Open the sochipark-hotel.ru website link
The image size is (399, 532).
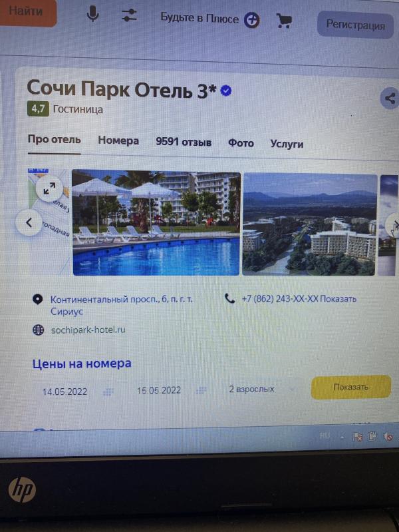tap(88, 330)
